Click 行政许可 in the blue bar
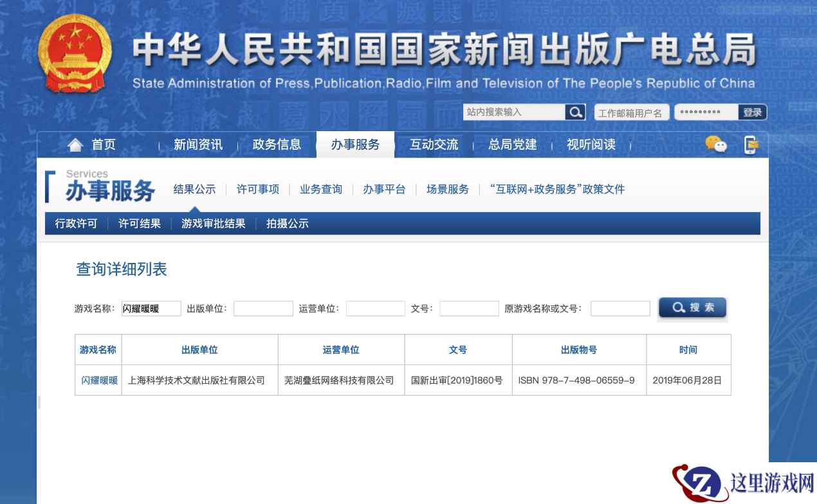The height and width of the screenshot is (504, 817). coord(76,224)
